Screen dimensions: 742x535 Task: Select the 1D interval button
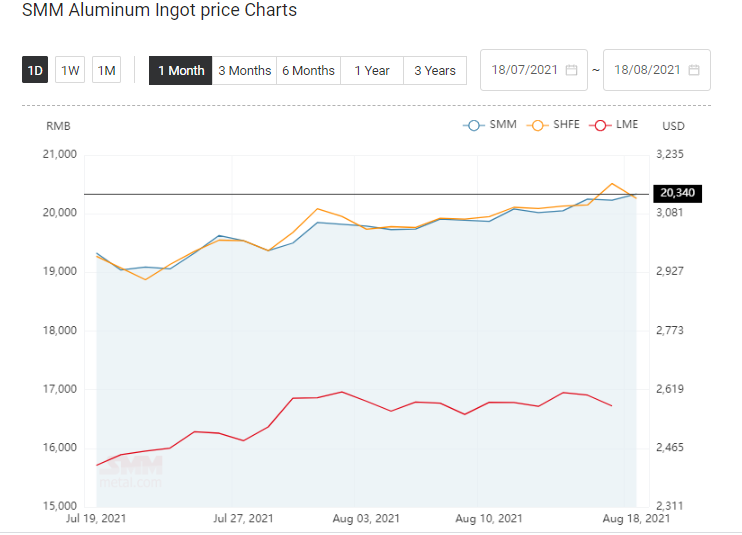pyautogui.click(x=35, y=70)
